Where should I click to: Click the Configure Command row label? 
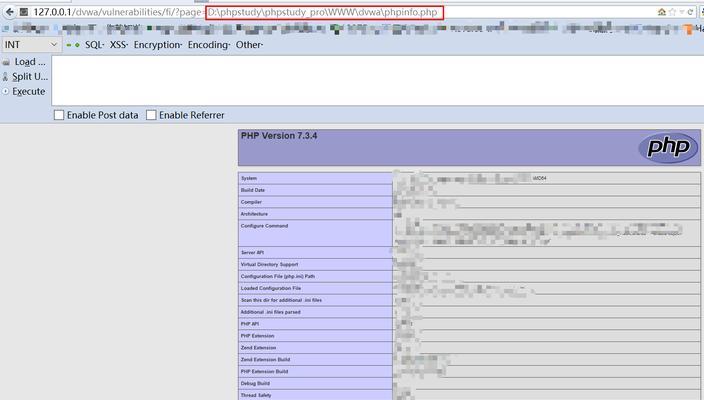pyautogui.click(x=264, y=226)
